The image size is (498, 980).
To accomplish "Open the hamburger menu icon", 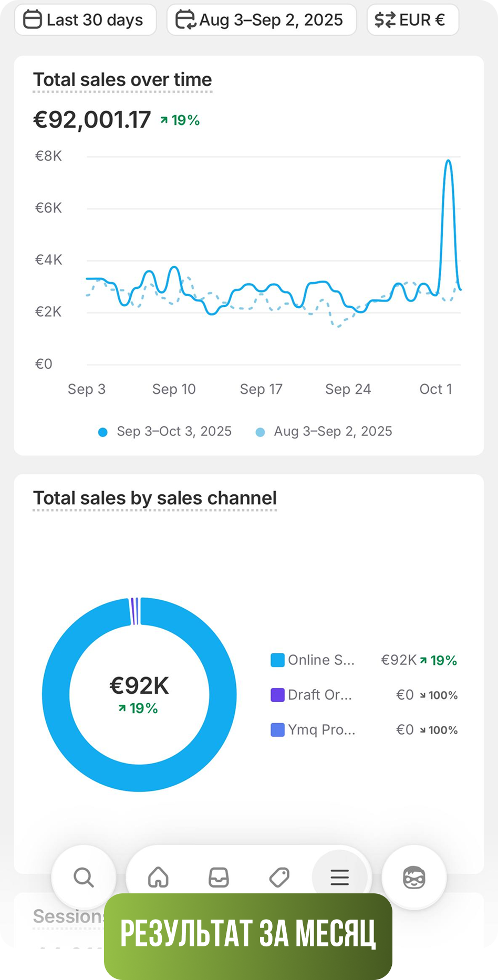I will pyautogui.click(x=339, y=877).
